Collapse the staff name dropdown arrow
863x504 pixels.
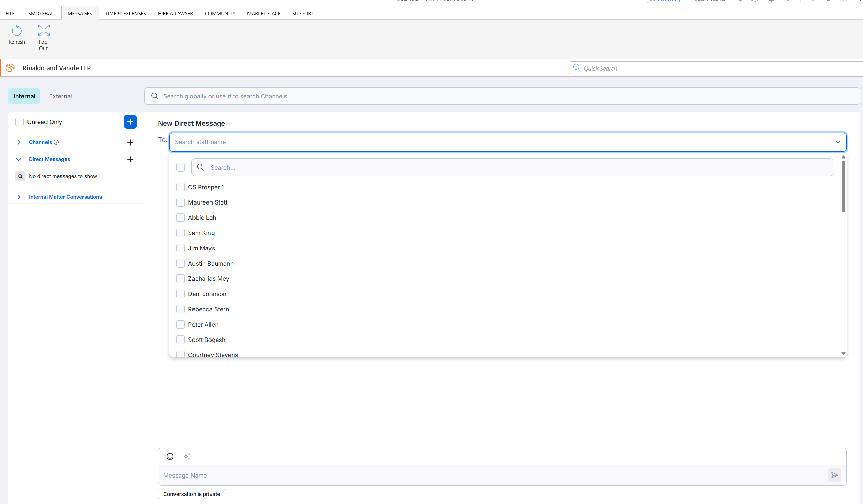click(x=838, y=142)
